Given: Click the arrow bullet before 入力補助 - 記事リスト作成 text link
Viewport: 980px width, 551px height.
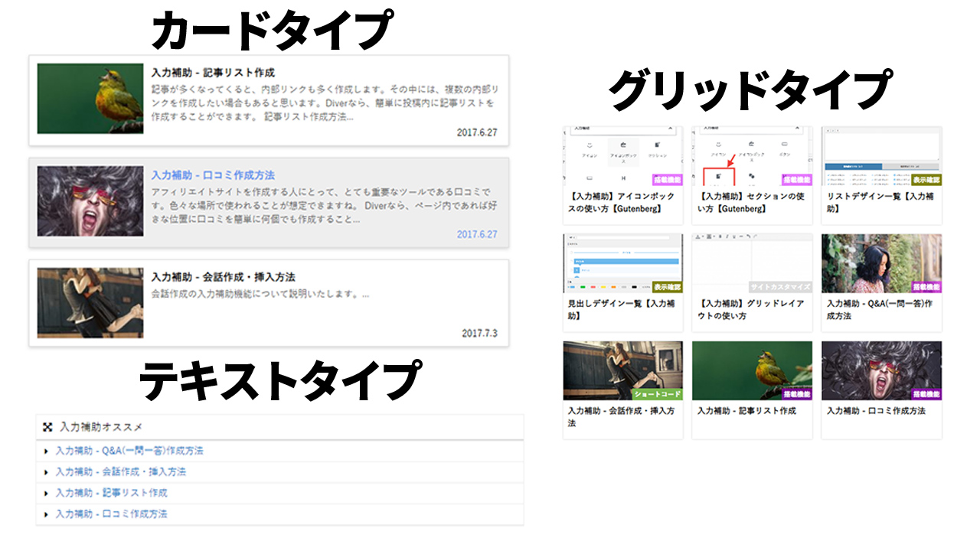Looking at the screenshot, I should pyautogui.click(x=47, y=494).
